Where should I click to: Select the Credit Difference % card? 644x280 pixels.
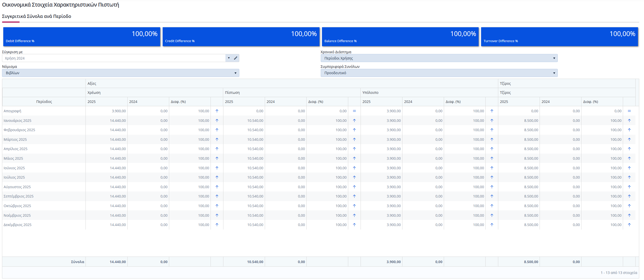click(x=241, y=37)
